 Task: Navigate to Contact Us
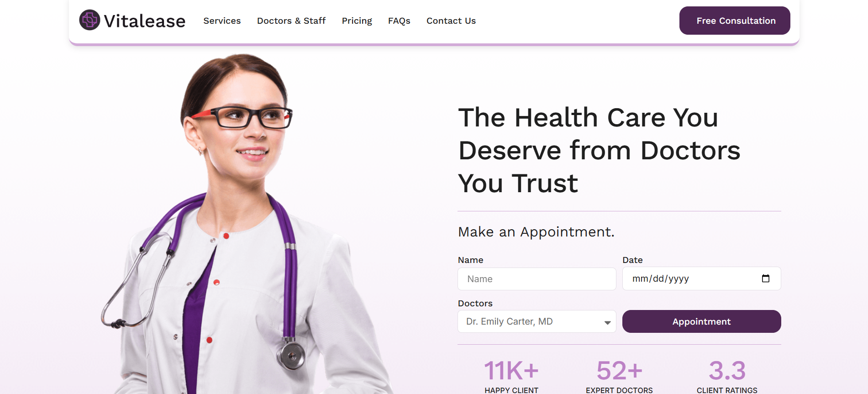point(451,21)
